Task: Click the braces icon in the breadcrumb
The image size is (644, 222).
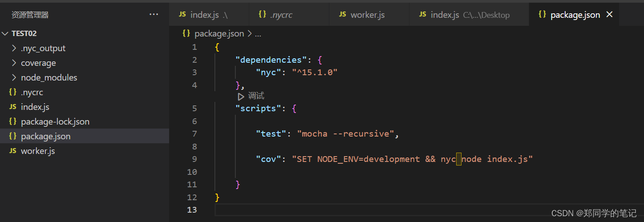Action: (186, 33)
